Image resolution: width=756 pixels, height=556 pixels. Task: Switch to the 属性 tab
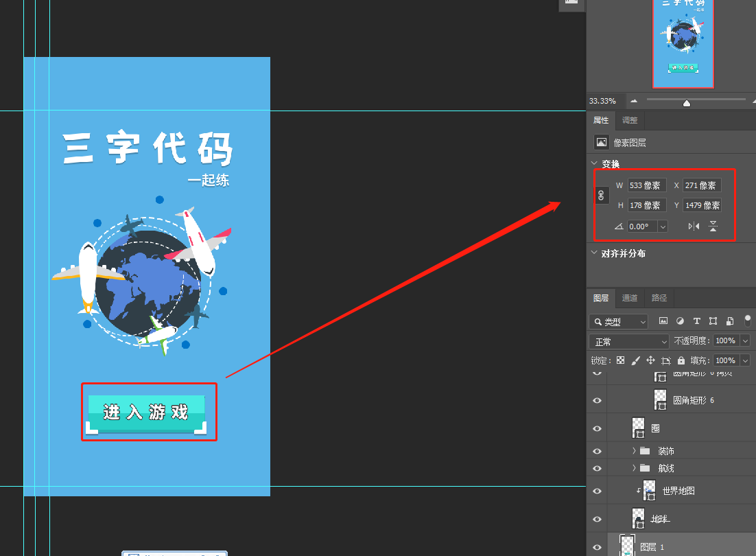(601, 120)
